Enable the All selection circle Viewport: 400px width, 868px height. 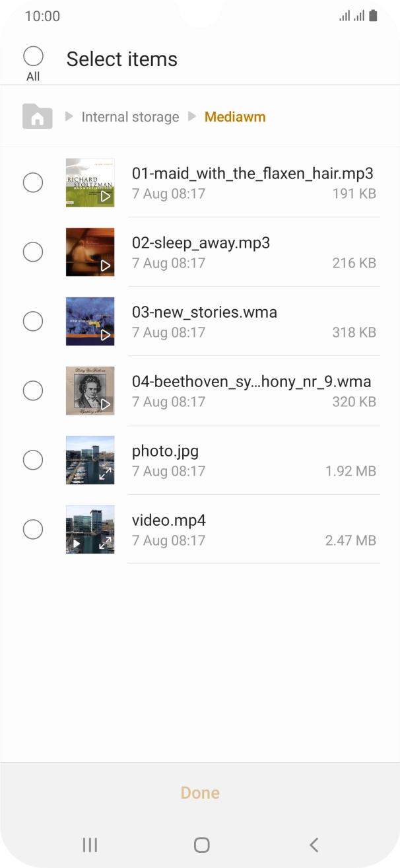pos(33,56)
